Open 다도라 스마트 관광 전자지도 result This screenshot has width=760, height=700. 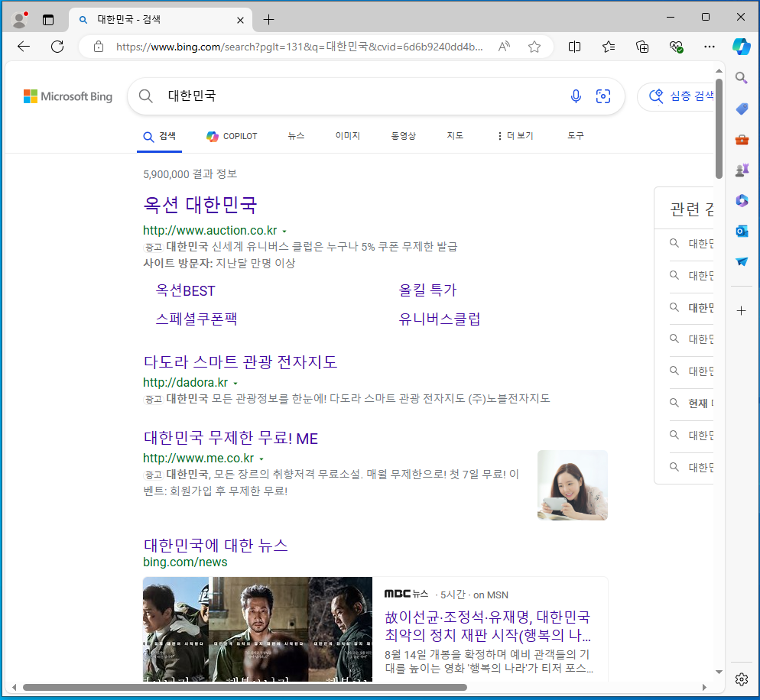point(240,362)
